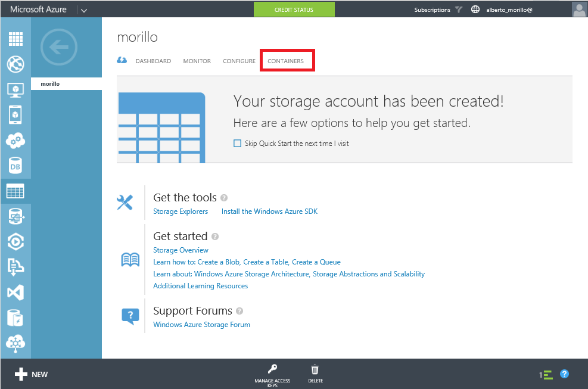
Task: Select the morillo storage account item
Action: (66, 83)
